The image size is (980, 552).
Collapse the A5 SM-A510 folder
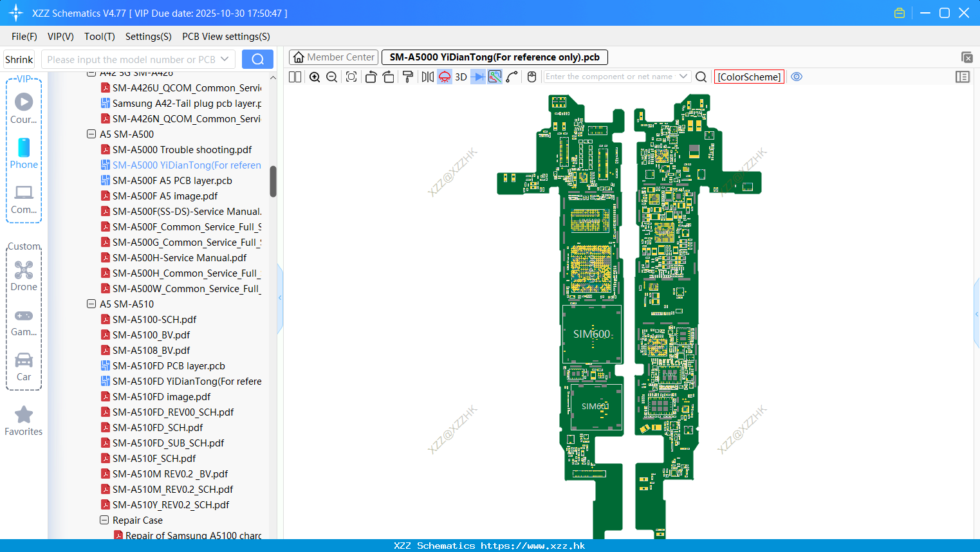pyautogui.click(x=91, y=304)
